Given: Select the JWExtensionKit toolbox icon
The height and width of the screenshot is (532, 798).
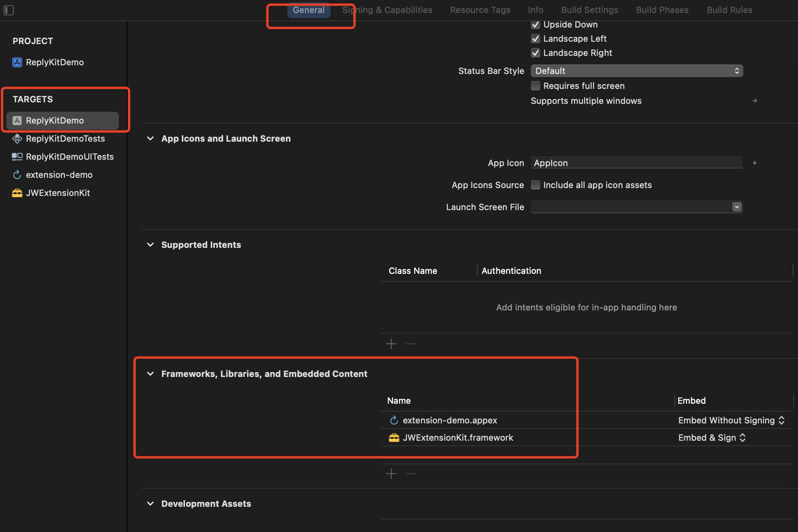Looking at the screenshot, I should pyautogui.click(x=17, y=193).
